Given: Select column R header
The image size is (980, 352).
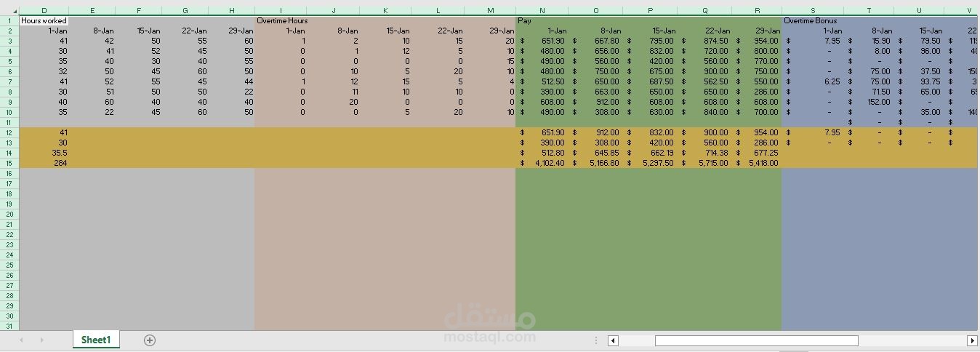Looking at the screenshot, I should pos(758,11).
